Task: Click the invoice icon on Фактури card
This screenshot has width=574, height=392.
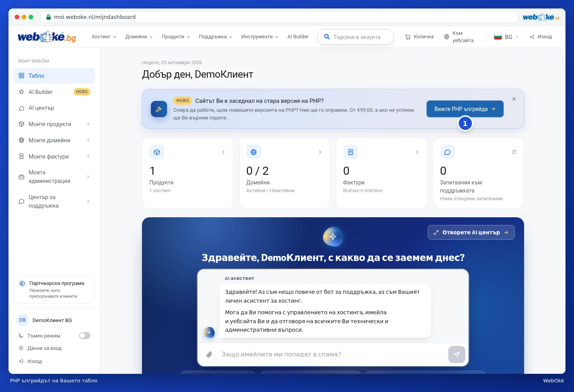Action: 350,152
